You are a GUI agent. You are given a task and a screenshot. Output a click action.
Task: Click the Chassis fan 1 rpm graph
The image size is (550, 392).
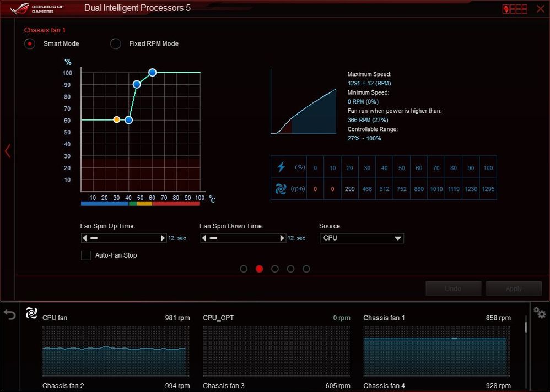[436, 351]
